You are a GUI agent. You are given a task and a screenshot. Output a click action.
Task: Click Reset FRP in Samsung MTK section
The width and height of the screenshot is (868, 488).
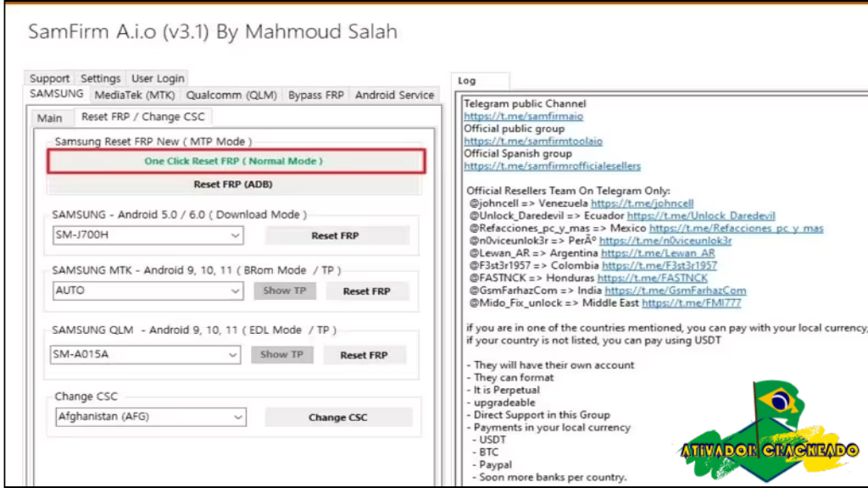point(366,291)
